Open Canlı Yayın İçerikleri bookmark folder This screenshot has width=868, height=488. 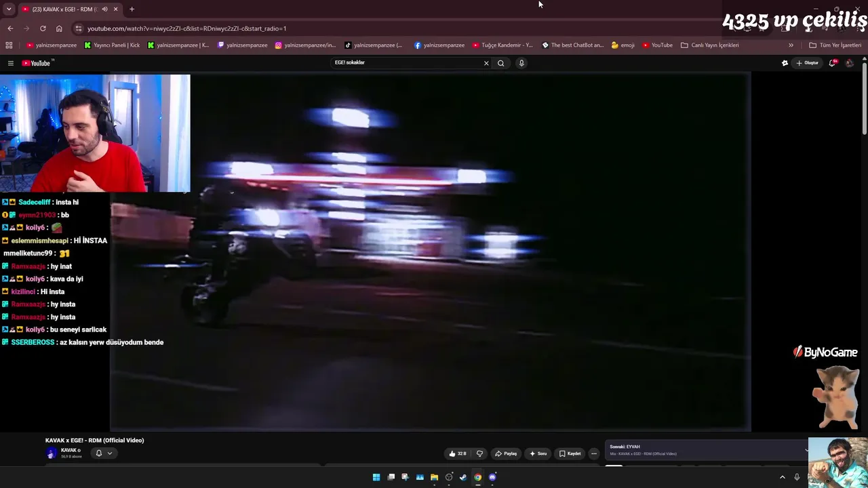pyautogui.click(x=710, y=45)
